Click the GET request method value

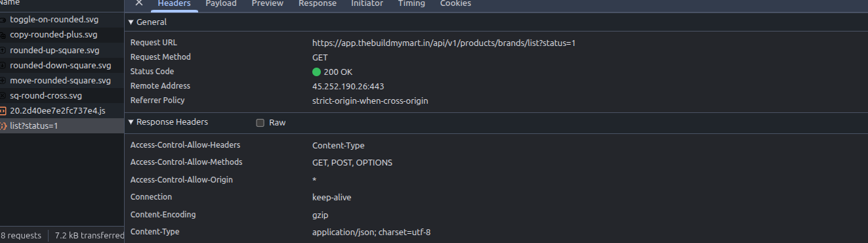click(320, 57)
